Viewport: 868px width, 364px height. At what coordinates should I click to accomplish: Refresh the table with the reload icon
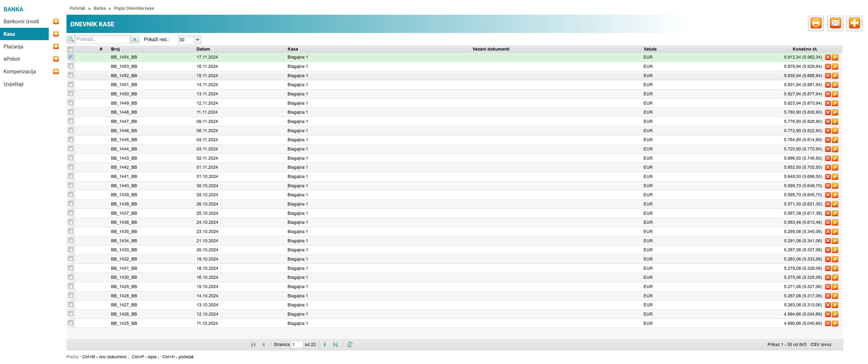(x=349, y=345)
